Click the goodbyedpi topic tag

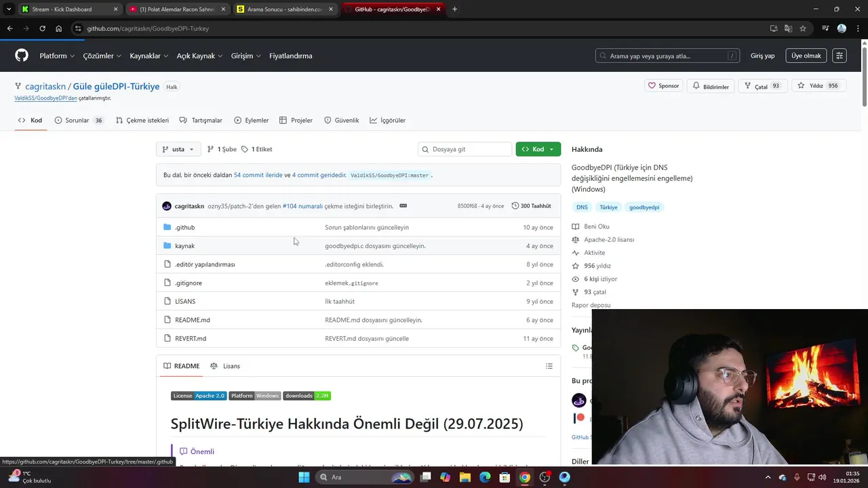pyautogui.click(x=644, y=207)
